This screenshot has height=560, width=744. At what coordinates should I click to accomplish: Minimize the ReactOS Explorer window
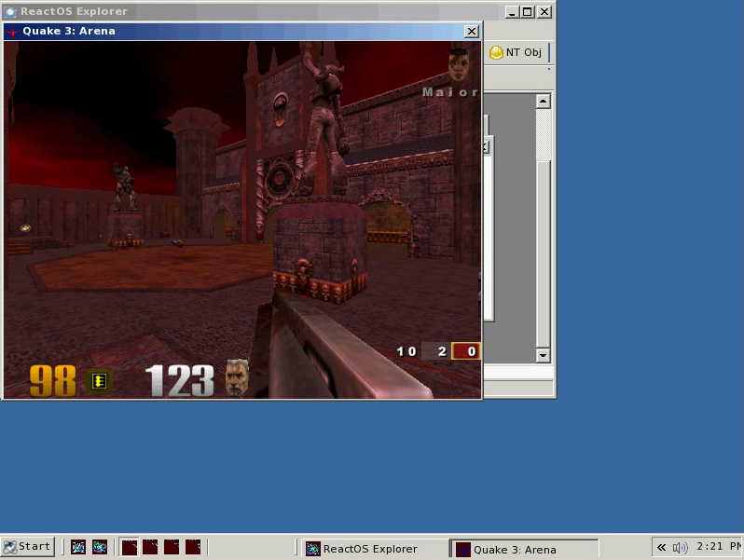(x=511, y=12)
